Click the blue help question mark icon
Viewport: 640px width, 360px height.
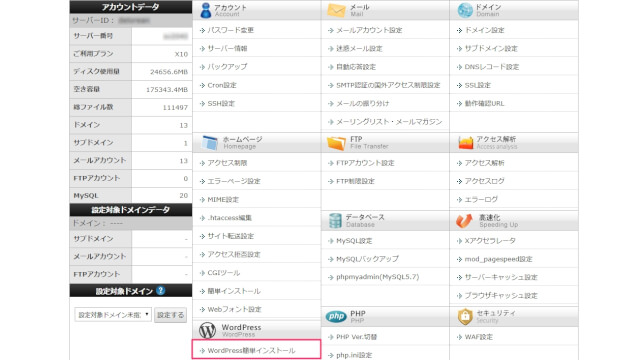tap(160, 291)
